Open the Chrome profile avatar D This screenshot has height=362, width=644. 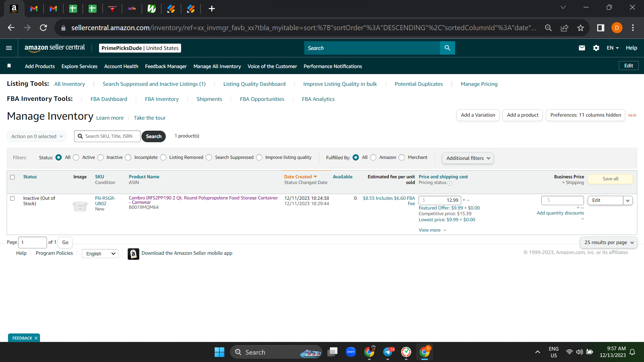click(617, 28)
